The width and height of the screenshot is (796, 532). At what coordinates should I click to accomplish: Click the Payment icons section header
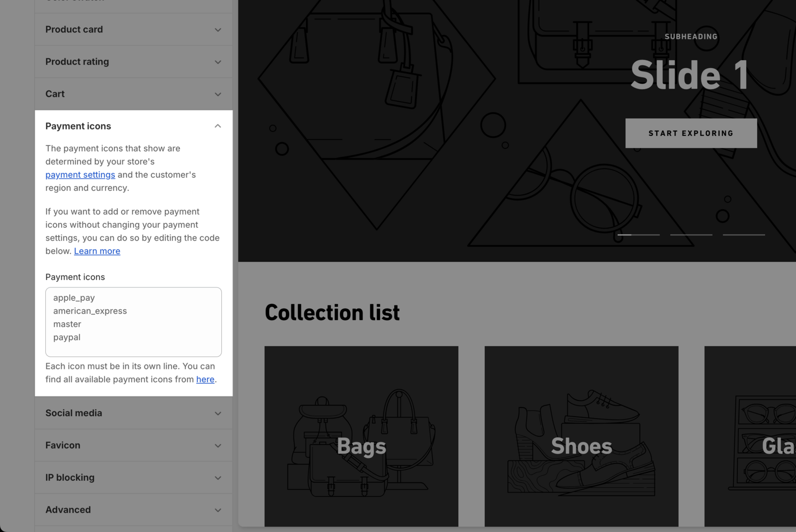78,126
